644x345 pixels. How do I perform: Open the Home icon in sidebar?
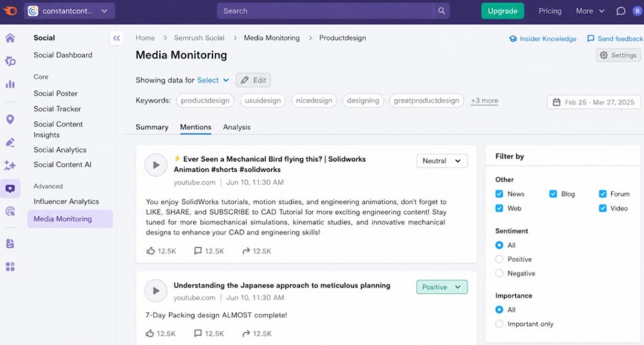click(10, 38)
